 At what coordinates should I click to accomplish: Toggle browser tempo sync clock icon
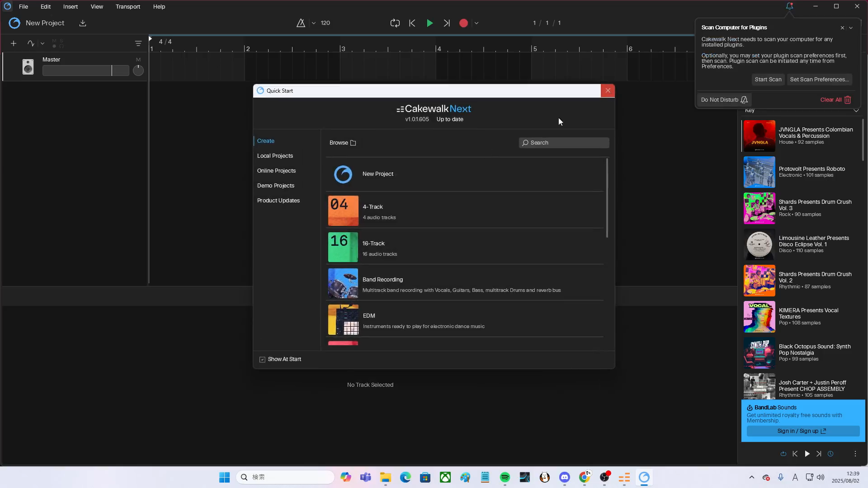tap(830, 454)
